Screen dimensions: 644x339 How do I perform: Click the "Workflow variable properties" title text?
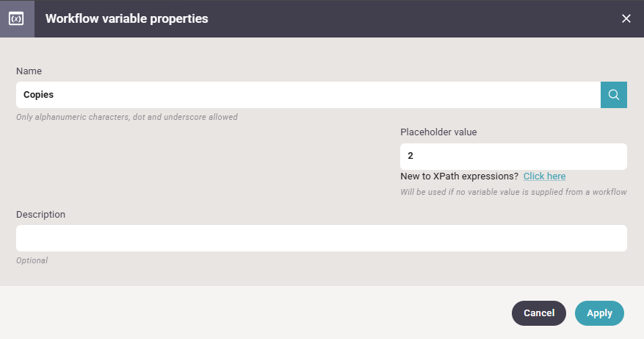point(126,18)
